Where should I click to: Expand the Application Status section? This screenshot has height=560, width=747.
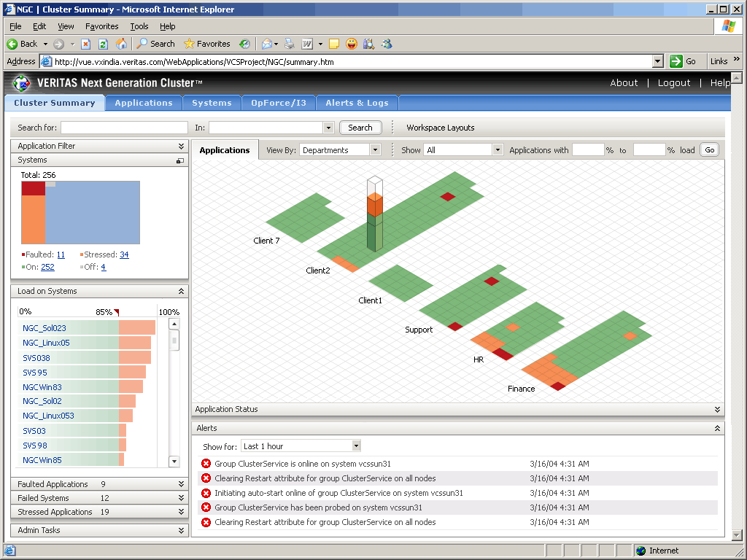click(718, 409)
